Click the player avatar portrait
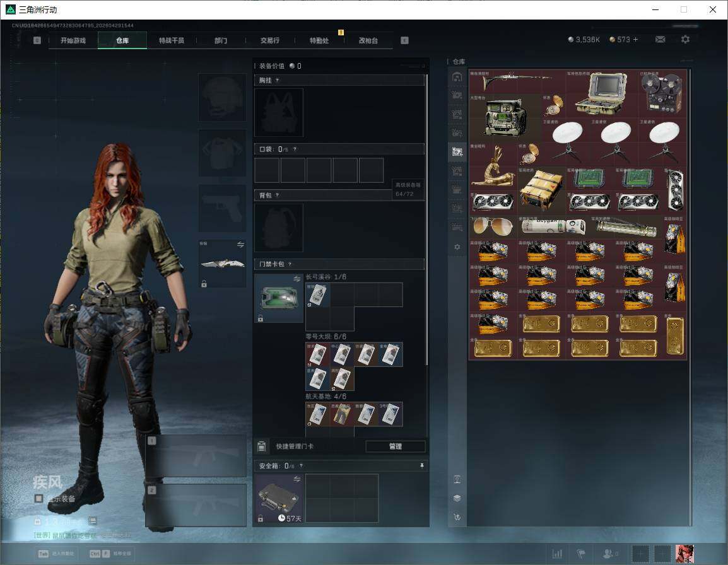The width and height of the screenshot is (728, 565). tap(684, 554)
